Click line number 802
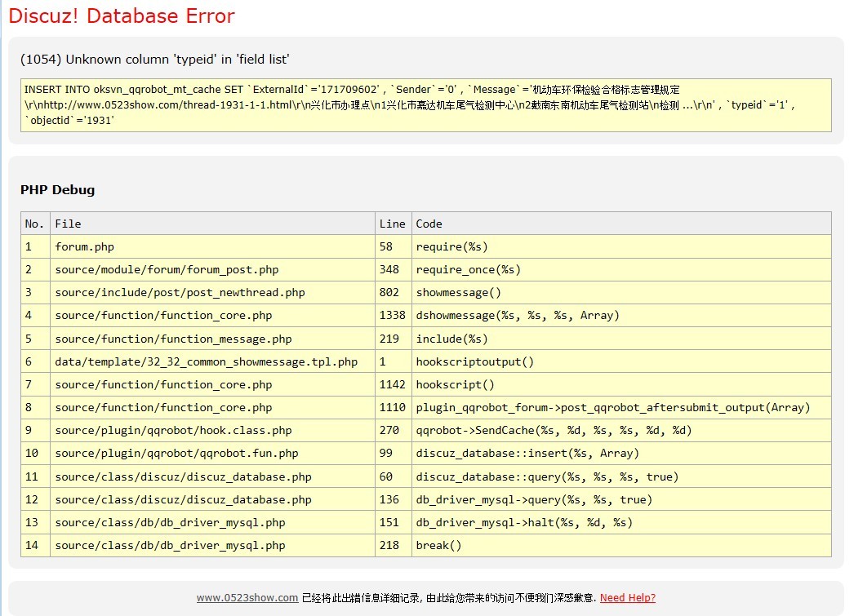 tap(394, 292)
